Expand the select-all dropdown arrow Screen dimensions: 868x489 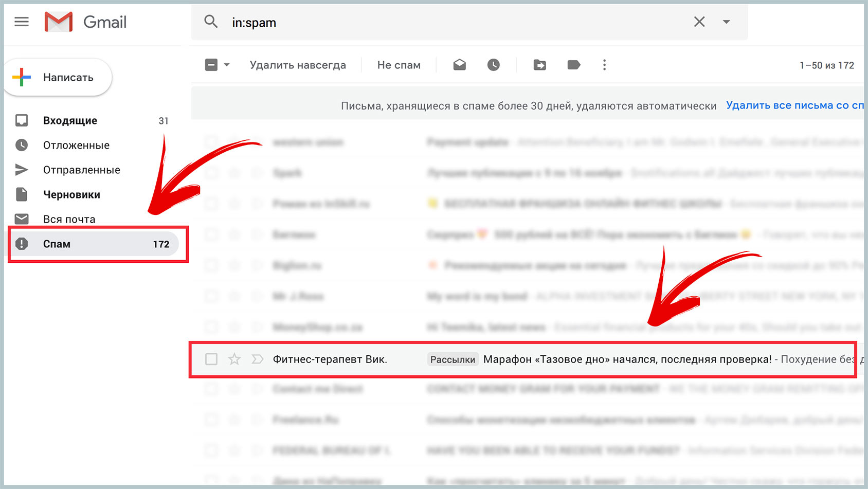tap(227, 65)
